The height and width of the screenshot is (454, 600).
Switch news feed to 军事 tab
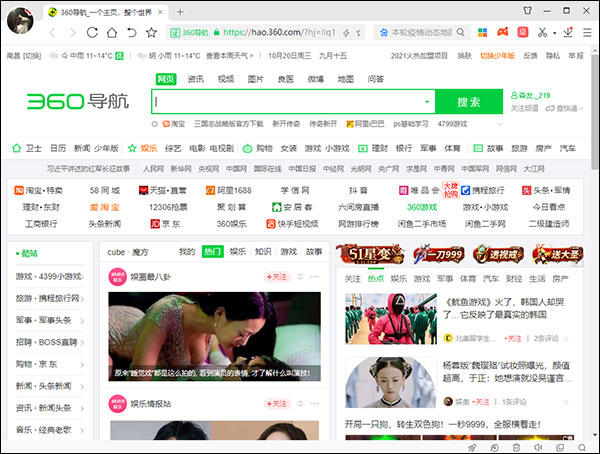[445, 279]
